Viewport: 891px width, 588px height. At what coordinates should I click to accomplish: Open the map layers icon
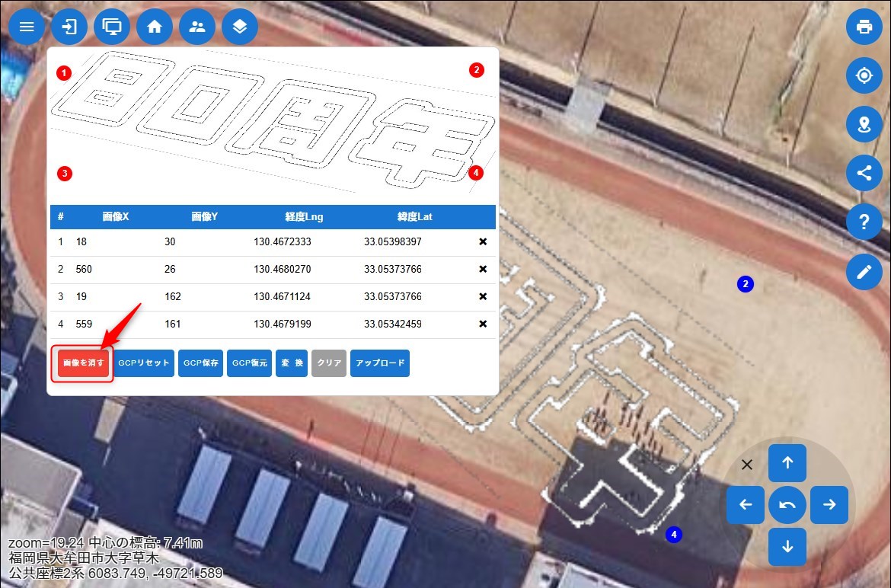click(x=240, y=27)
